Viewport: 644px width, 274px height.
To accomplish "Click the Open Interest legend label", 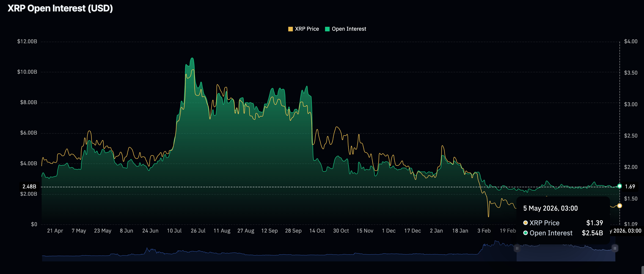I will 349,29.
